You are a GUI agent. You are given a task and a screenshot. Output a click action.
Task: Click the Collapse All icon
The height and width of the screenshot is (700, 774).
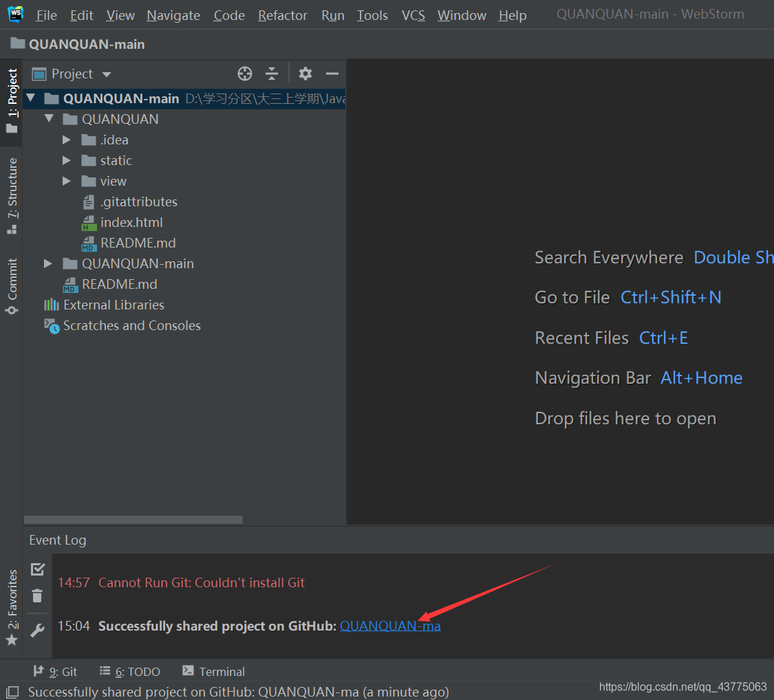tap(272, 74)
